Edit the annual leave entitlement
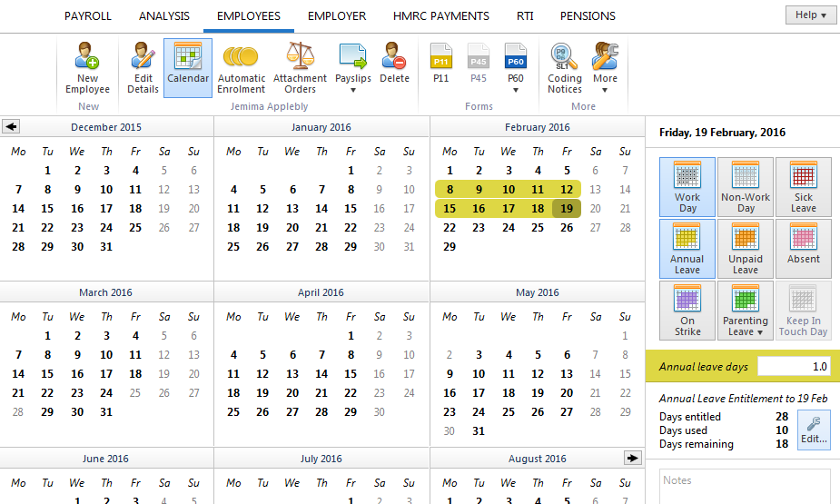The width and height of the screenshot is (840, 504). [x=814, y=430]
